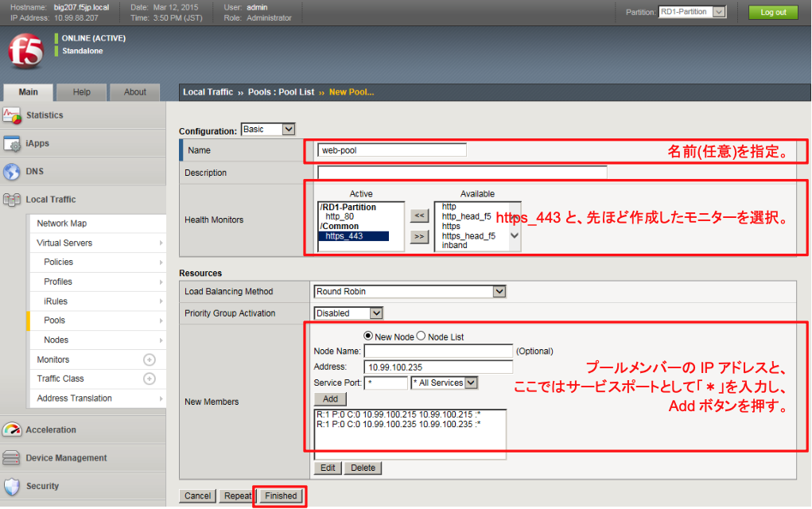This screenshot has height=509, width=812.
Task: Open Monitors menu item
Action: (52, 359)
